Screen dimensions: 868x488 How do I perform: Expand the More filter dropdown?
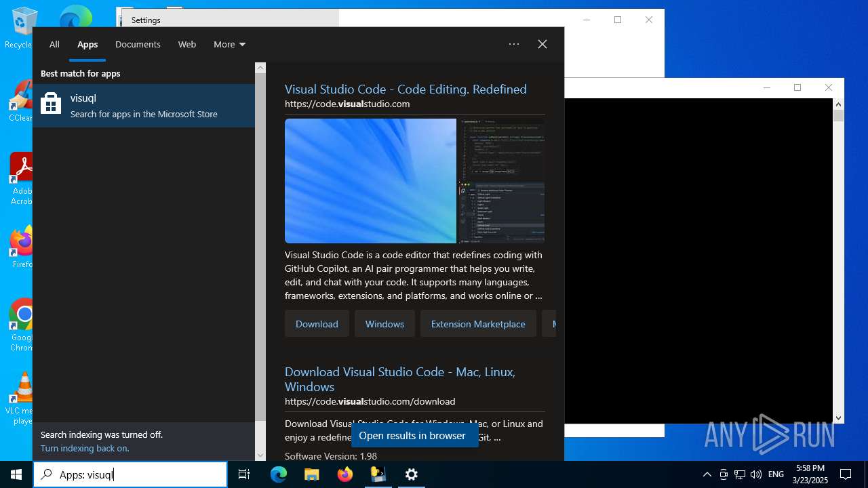[229, 44]
